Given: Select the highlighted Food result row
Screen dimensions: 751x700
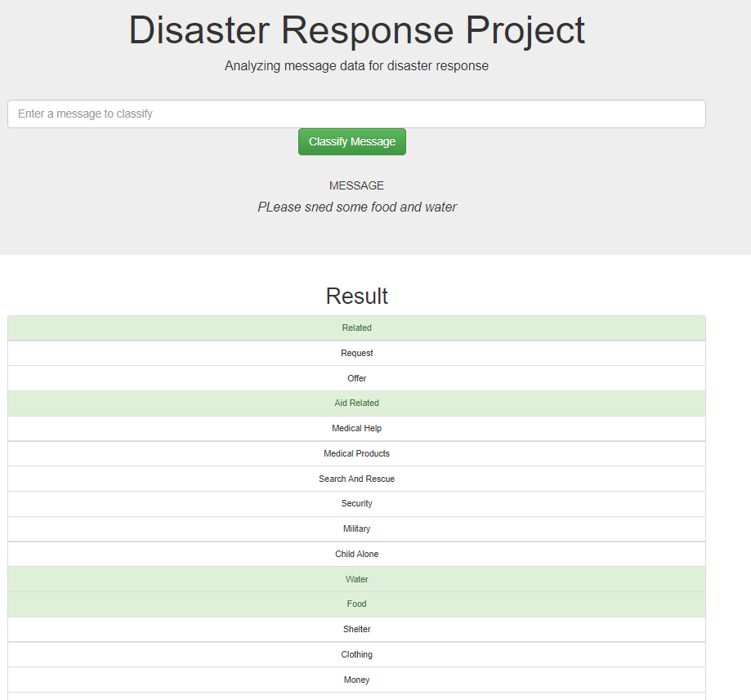Looking at the screenshot, I should (x=356, y=604).
